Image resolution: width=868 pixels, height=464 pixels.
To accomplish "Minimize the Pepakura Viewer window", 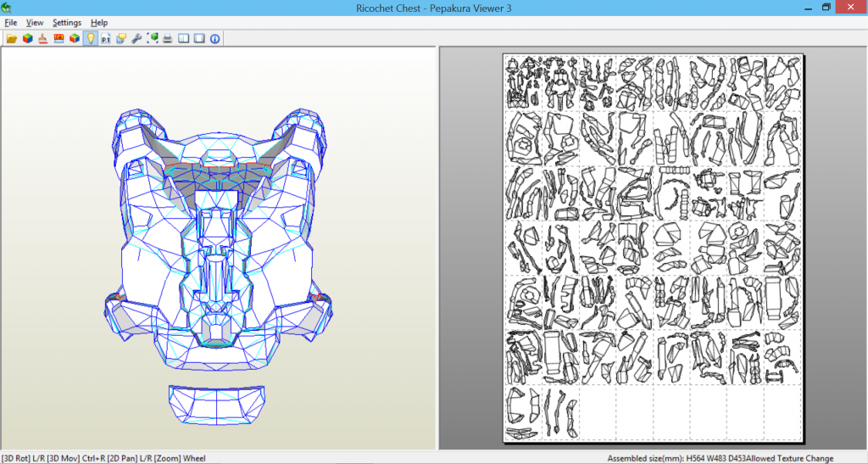I will pos(809,8).
